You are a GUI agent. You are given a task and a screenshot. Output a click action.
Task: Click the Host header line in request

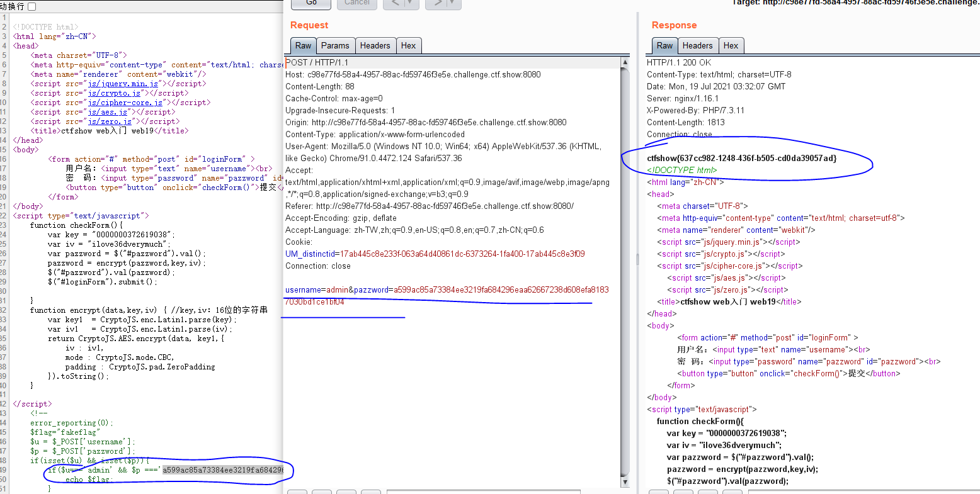point(413,74)
